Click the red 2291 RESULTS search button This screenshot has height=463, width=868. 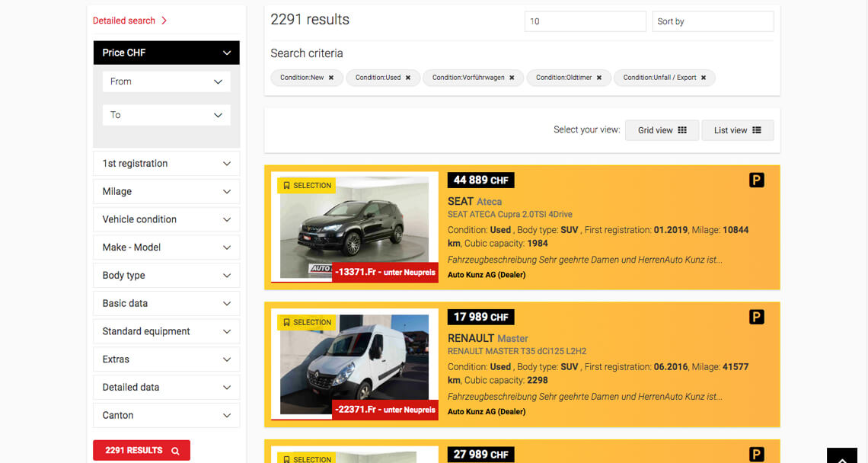pos(142,450)
